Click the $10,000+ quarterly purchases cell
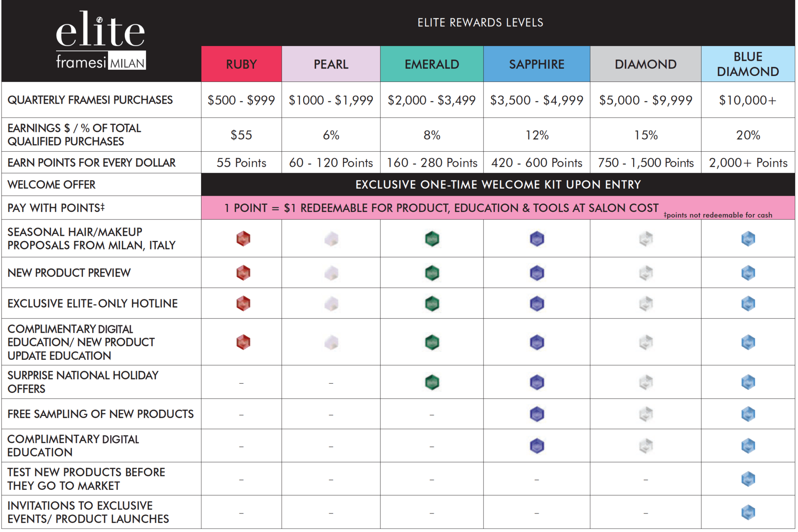The height and width of the screenshot is (532, 798). 748,100
